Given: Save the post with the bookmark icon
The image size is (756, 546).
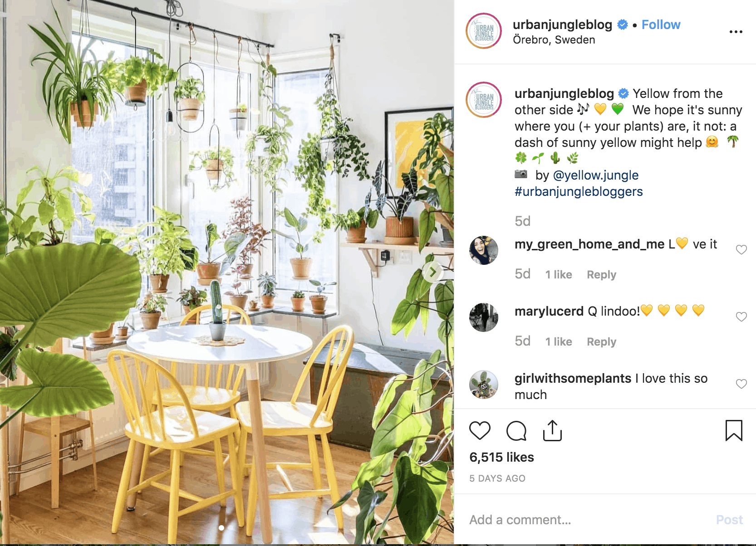Looking at the screenshot, I should point(734,431).
